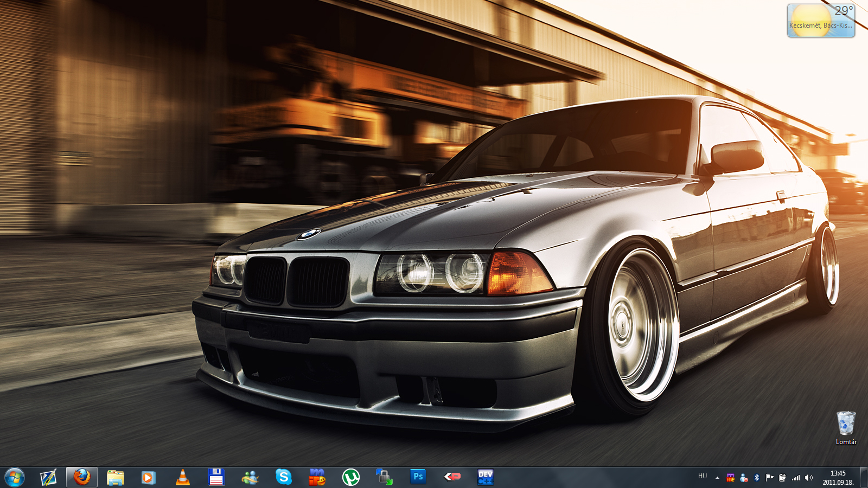The width and height of the screenshot is (868, 488).
Task: Switch to Firefox in the taskbar
Action: 82,477
